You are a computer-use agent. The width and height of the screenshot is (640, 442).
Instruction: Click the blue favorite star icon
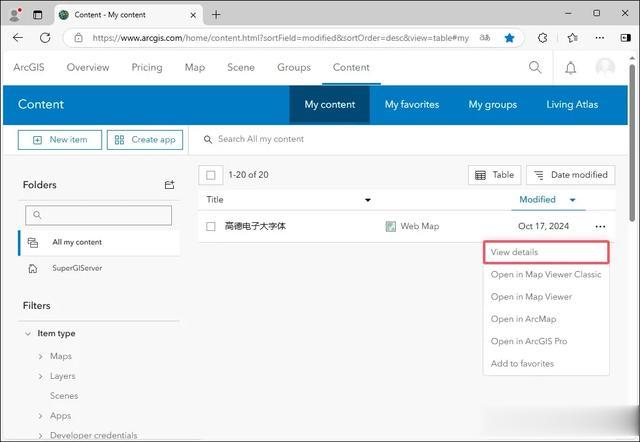click(509, 38)
